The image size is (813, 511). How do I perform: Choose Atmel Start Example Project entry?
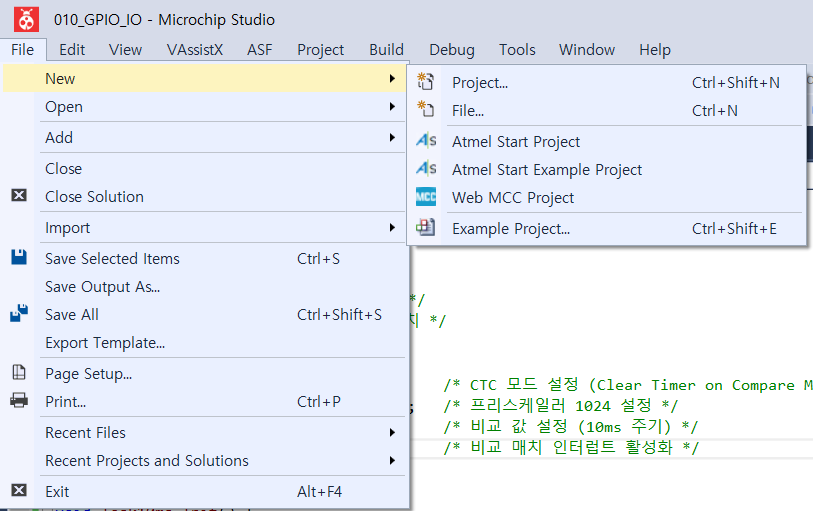pos(607,169)
